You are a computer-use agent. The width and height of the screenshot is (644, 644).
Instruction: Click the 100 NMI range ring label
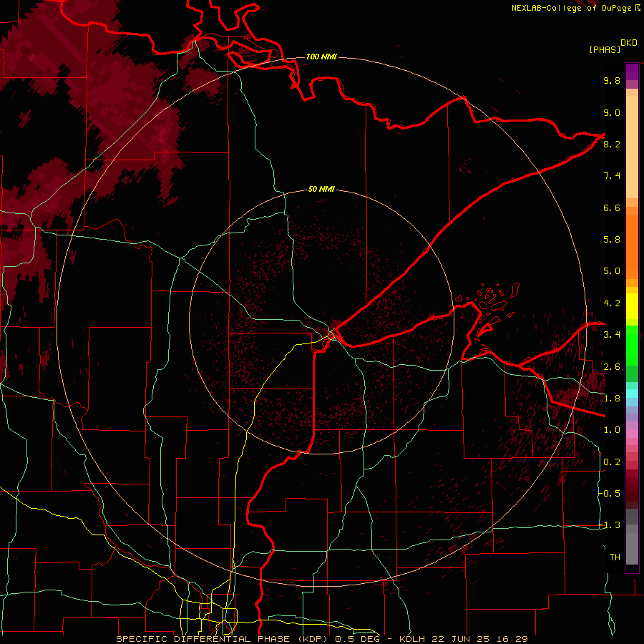[x=321, y=57]
